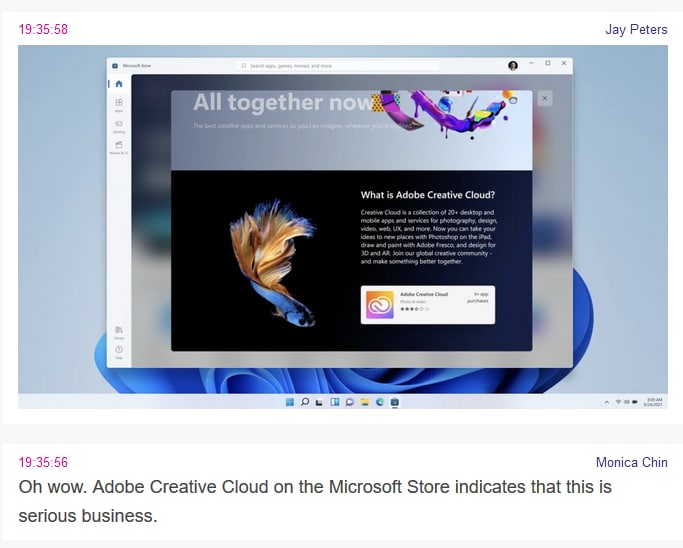Close the Microsoft Store window

coord(564,63)
